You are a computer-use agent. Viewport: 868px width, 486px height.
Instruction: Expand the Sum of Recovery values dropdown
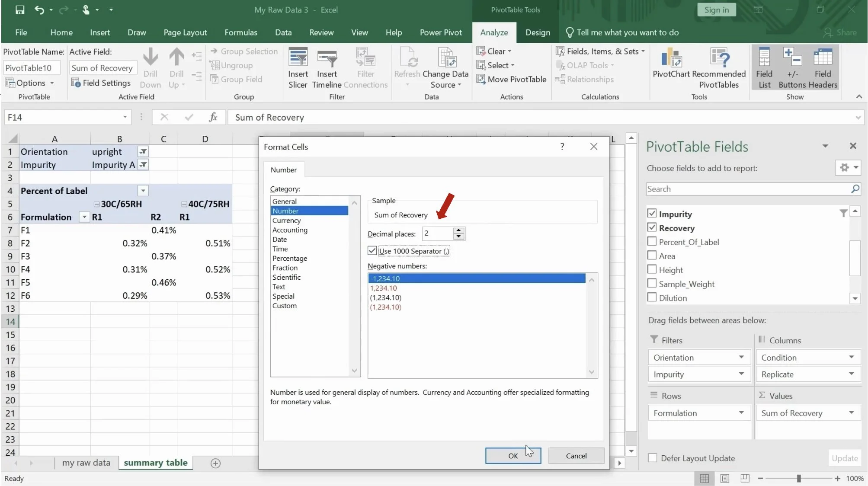point(851,413)
